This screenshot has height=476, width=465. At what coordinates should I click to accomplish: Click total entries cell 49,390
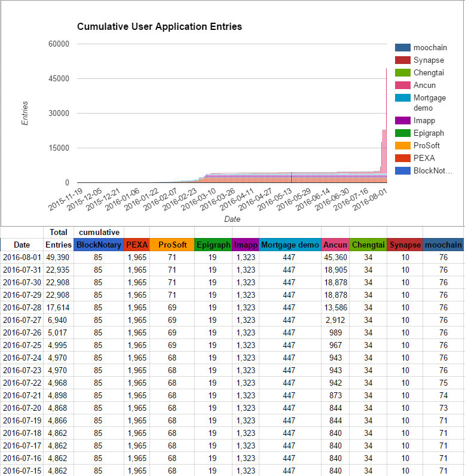(59, 257)
